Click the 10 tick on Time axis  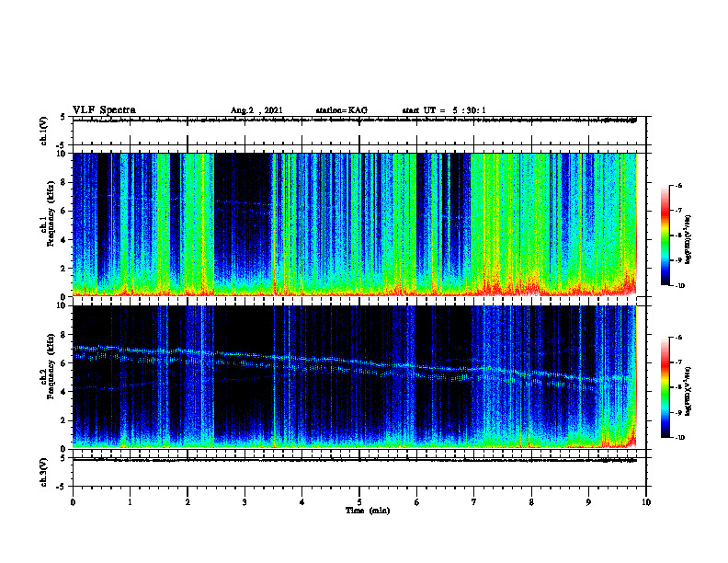click(x=646, y=502)
